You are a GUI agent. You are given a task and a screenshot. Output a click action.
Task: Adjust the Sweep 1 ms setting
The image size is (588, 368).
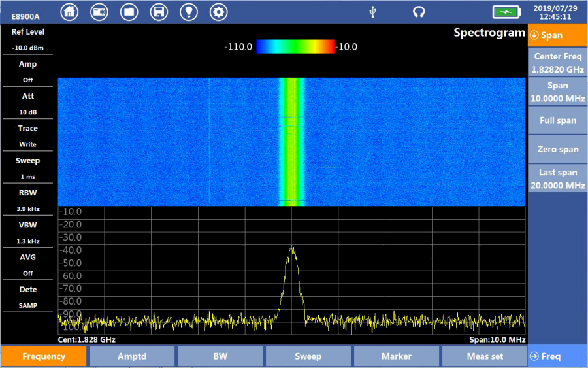[x=27, y=169]
